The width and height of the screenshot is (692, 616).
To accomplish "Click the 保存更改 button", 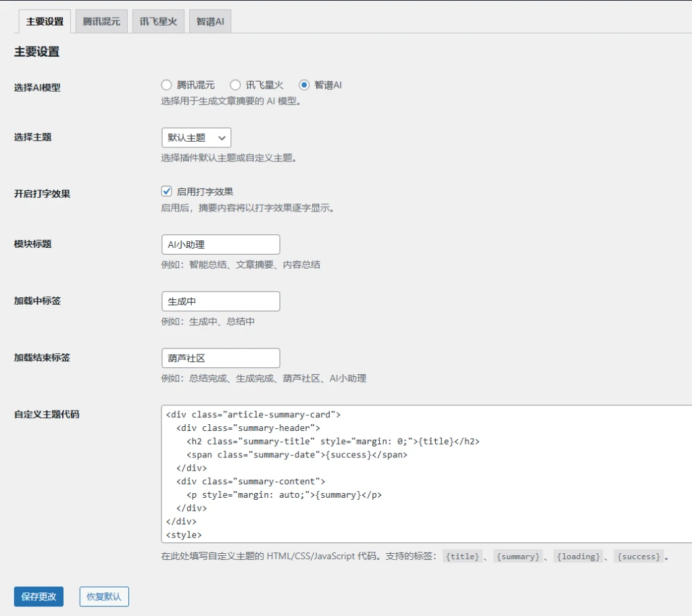I will point(39,596).
